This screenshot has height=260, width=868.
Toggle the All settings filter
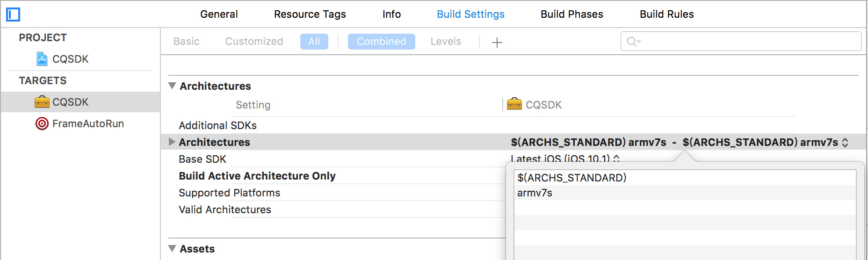point(314,42)
